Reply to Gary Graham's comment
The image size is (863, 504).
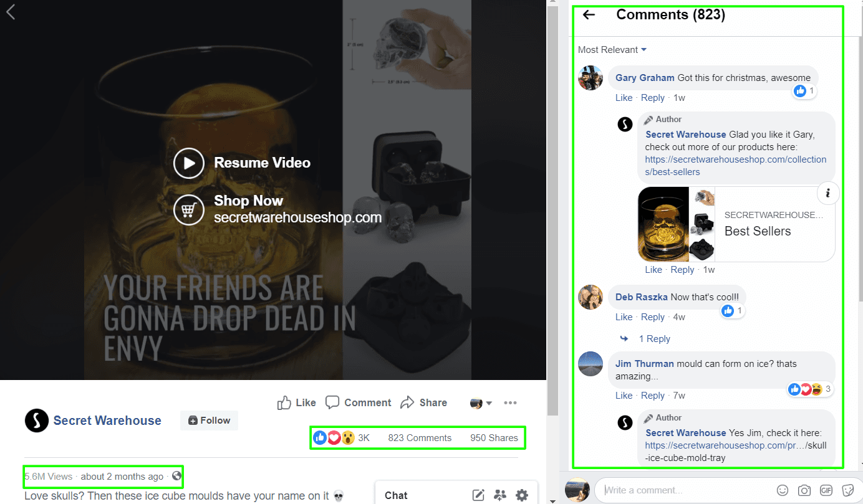click(653, 98)
